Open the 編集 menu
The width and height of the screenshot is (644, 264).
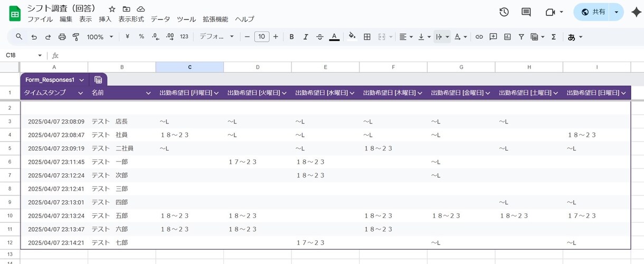tap(66, 19)
